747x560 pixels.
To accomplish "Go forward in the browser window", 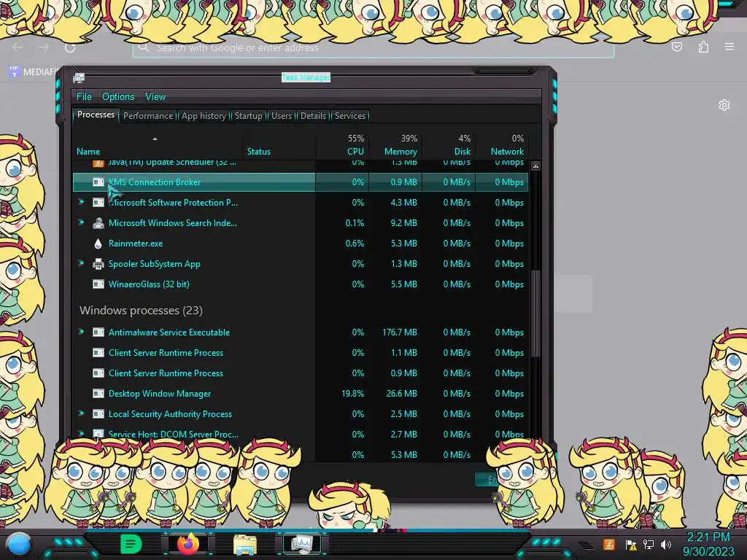I will click(x=44, y=47).
